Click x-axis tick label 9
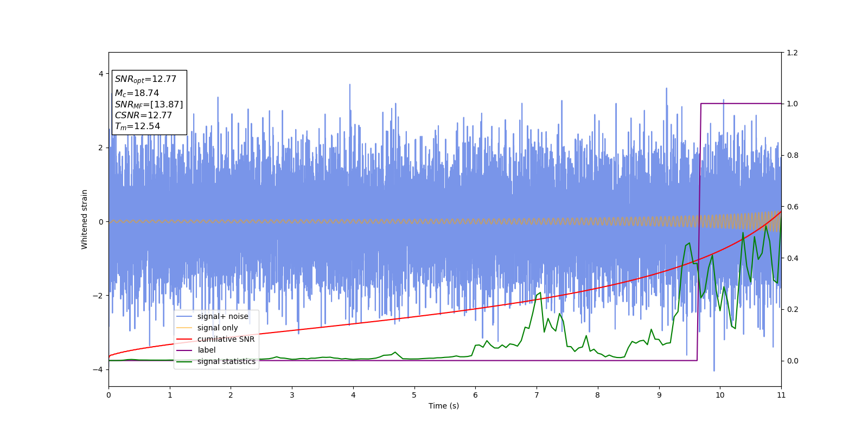The image size is (868, 434). coord(659,395)
